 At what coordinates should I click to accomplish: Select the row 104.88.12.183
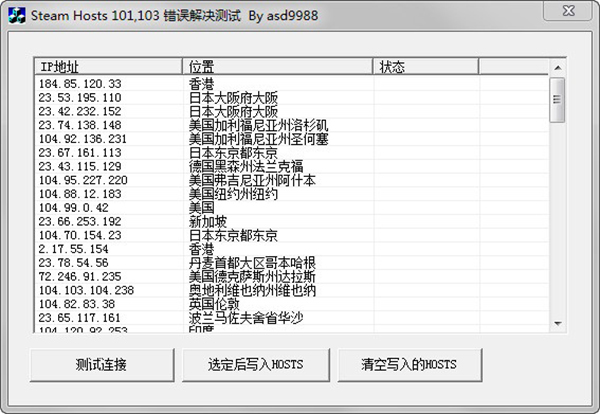tap(292, 194)
